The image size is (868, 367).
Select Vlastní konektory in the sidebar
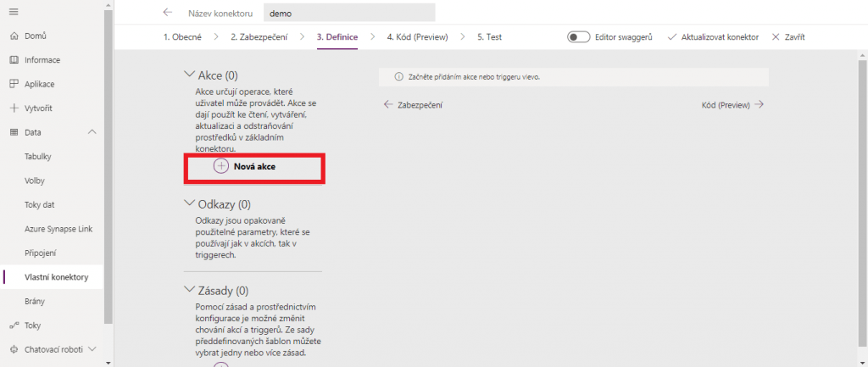(x=57, y=277)
